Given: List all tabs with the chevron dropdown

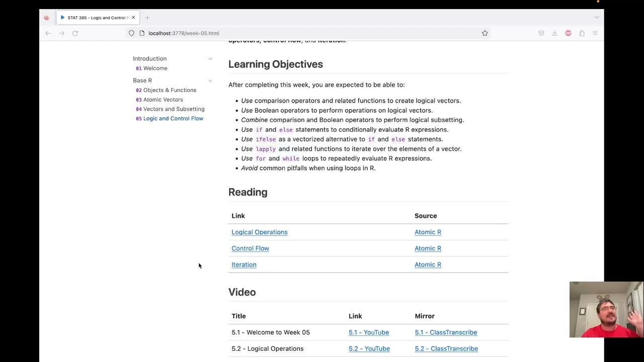Looking at the screenshot, I should click(x=596, y=18).
